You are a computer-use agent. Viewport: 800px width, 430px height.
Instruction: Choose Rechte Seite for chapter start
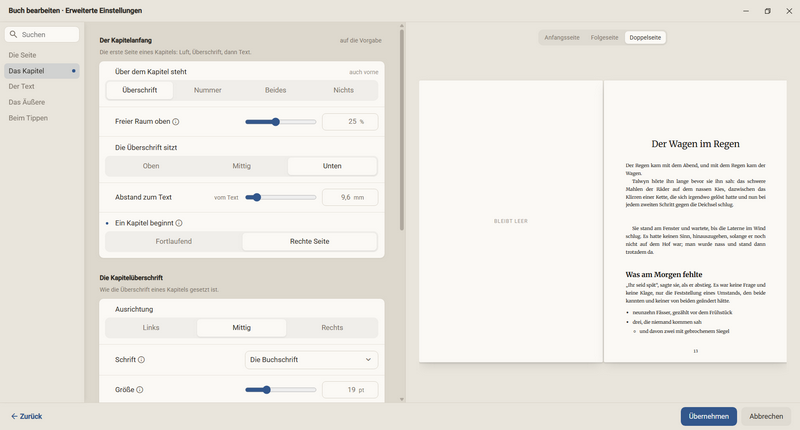tap(310, 241)
